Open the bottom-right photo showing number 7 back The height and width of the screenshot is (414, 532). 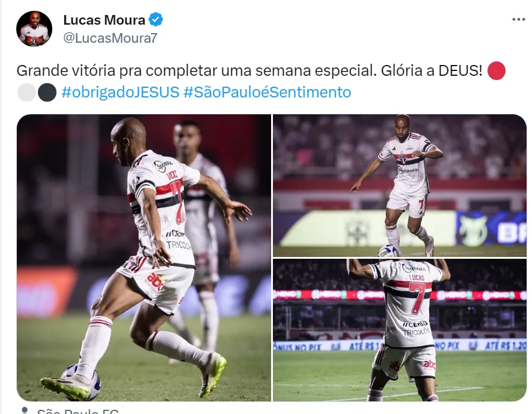tap(400, 330)
